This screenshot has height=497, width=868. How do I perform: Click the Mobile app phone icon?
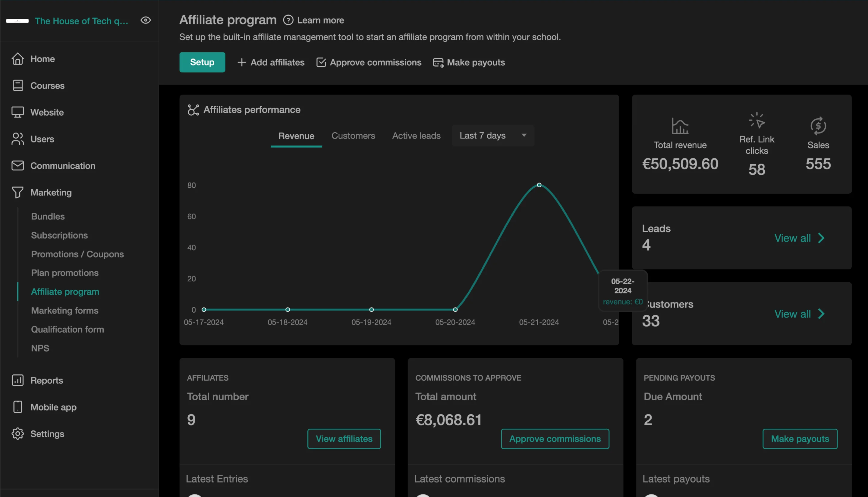[17, 407]
